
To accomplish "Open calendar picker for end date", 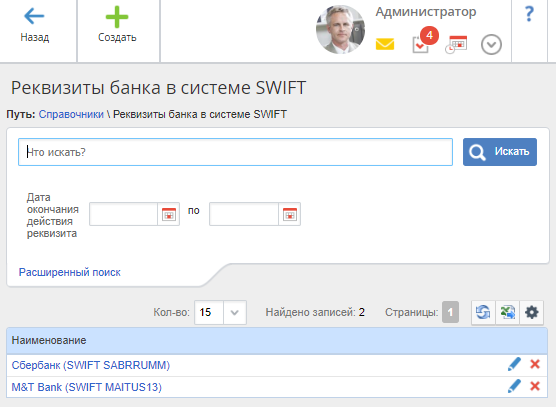I will pos(289,214).
